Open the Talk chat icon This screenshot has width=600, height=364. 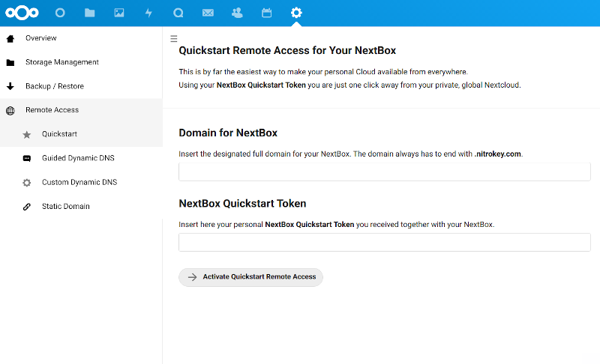point(178,13)
